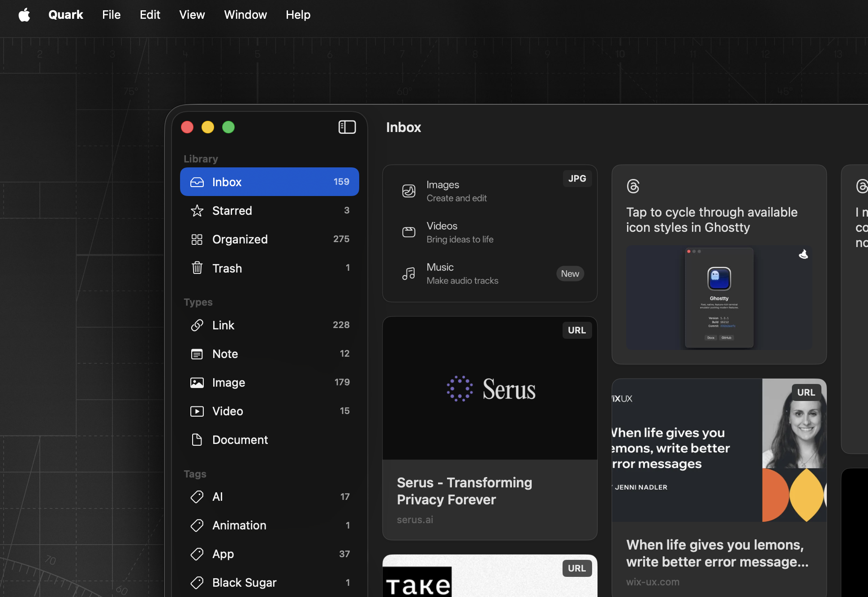Open the File menu
This screenshot has height=597, width=868.
click(x=111, y=15)
